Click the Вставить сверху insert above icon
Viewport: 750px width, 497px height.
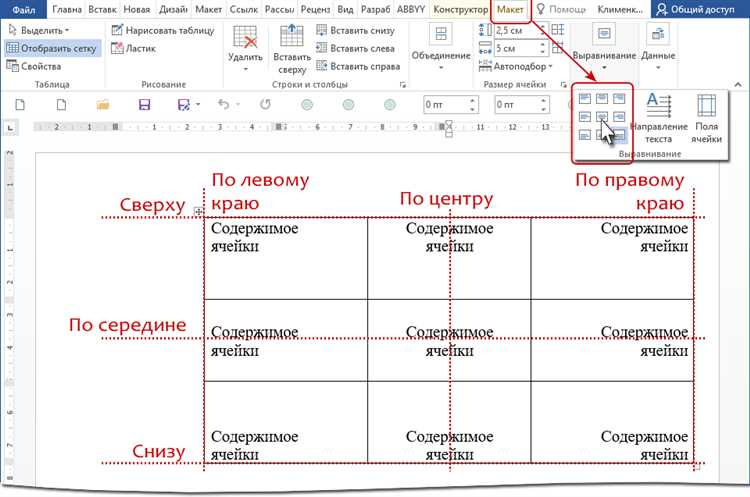click(x=292, y=49)
